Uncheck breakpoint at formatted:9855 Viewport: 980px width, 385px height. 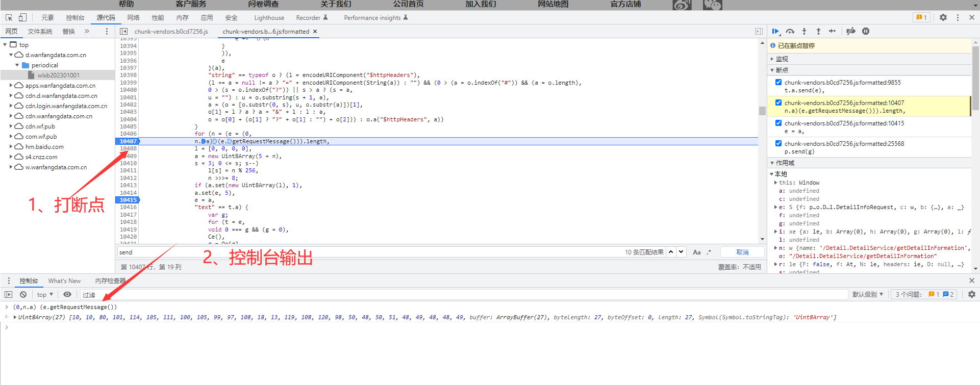[x=778, y=82]
